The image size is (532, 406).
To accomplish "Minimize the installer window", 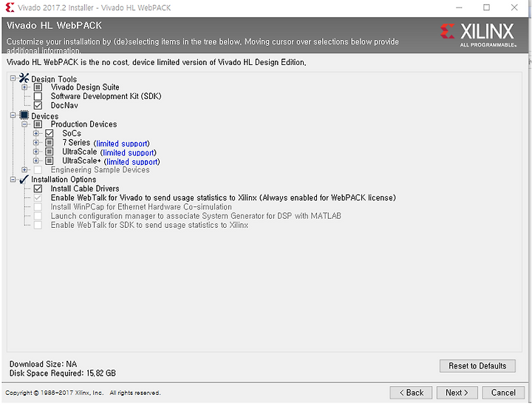I will coord(459,7).
